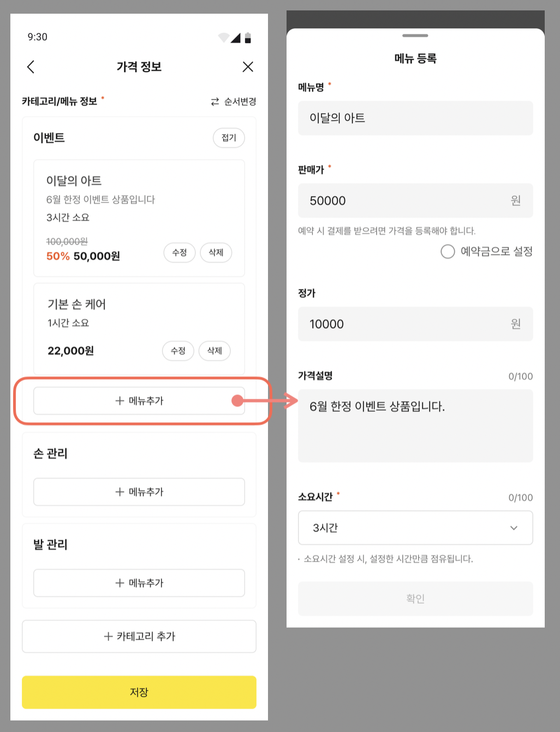Add a menu under 이벤트 category
560x732 pixels.
[x=139, y=401]
